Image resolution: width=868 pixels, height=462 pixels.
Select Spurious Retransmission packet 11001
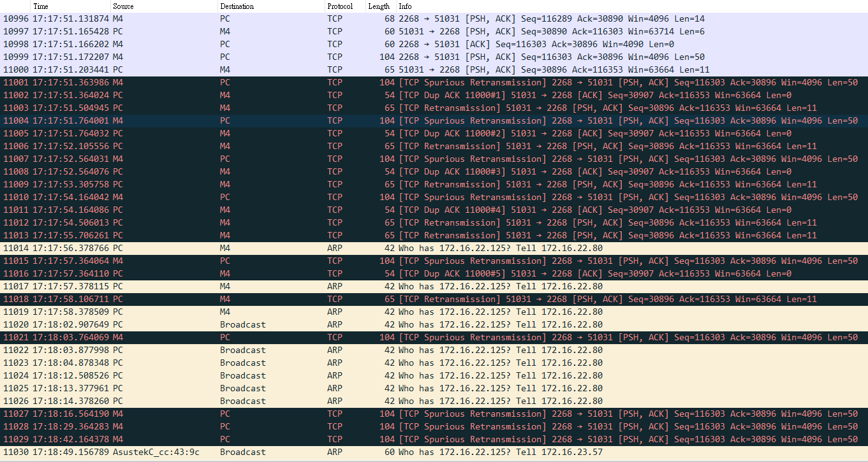[x=434, y=83]
